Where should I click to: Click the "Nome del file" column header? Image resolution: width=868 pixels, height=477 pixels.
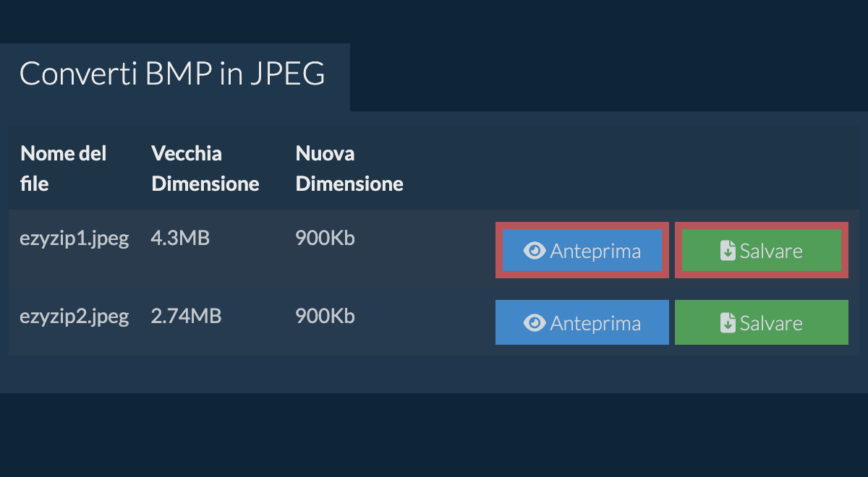point(63,168)
